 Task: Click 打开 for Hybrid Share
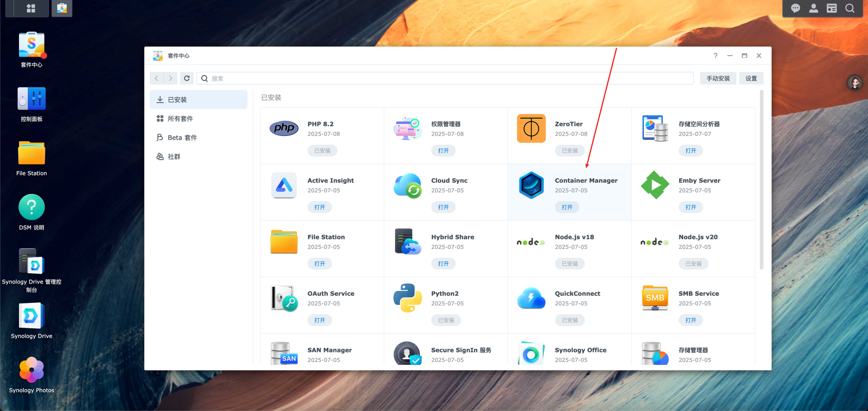coord(443,264)
